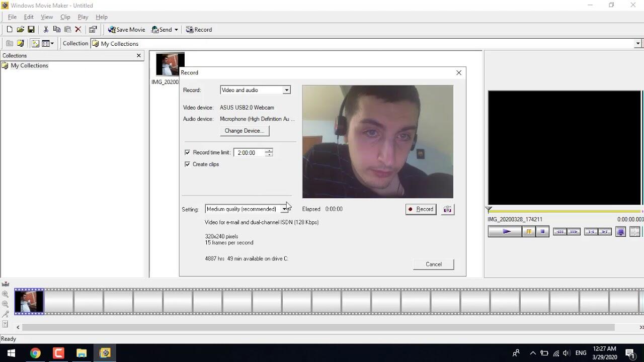Viewport: 644px width, 362px height.
Task: Toggle the Create clips checkbox
Action: pos(188,164)
